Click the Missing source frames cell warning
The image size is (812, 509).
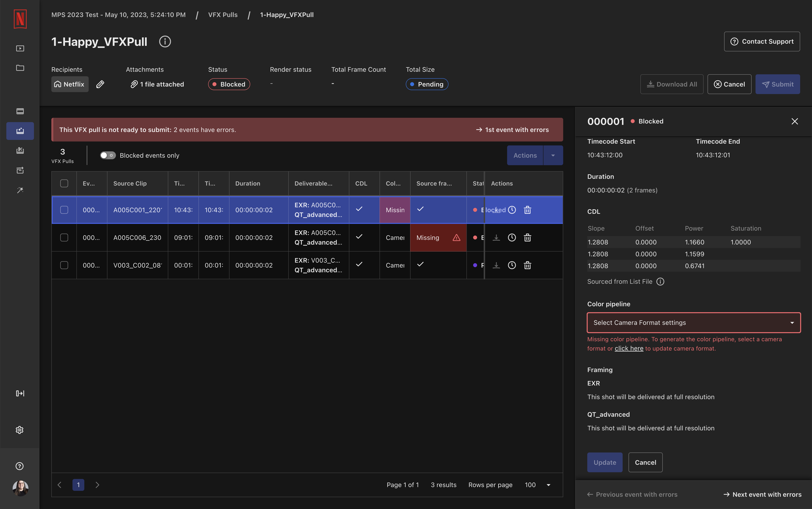click(456, 238)
